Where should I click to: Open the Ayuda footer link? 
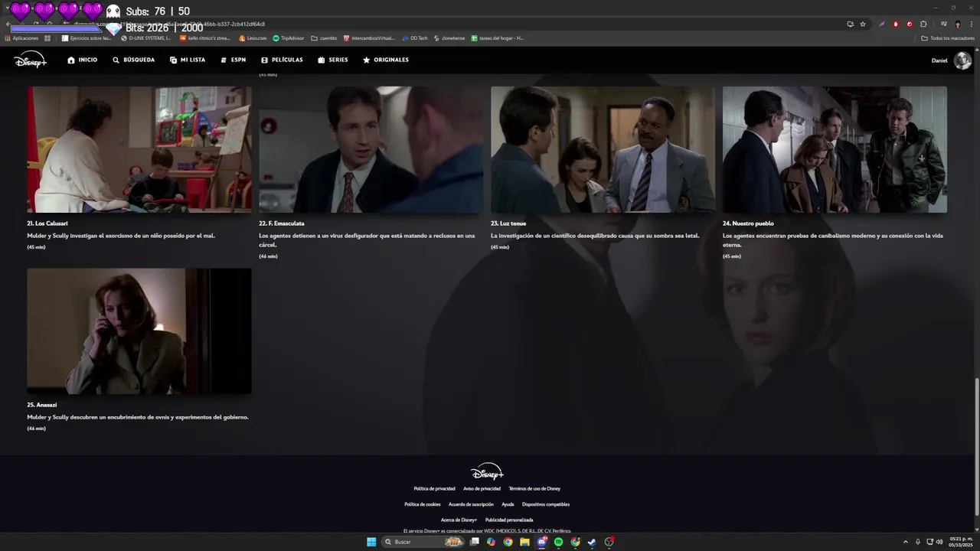pos(508,504)
